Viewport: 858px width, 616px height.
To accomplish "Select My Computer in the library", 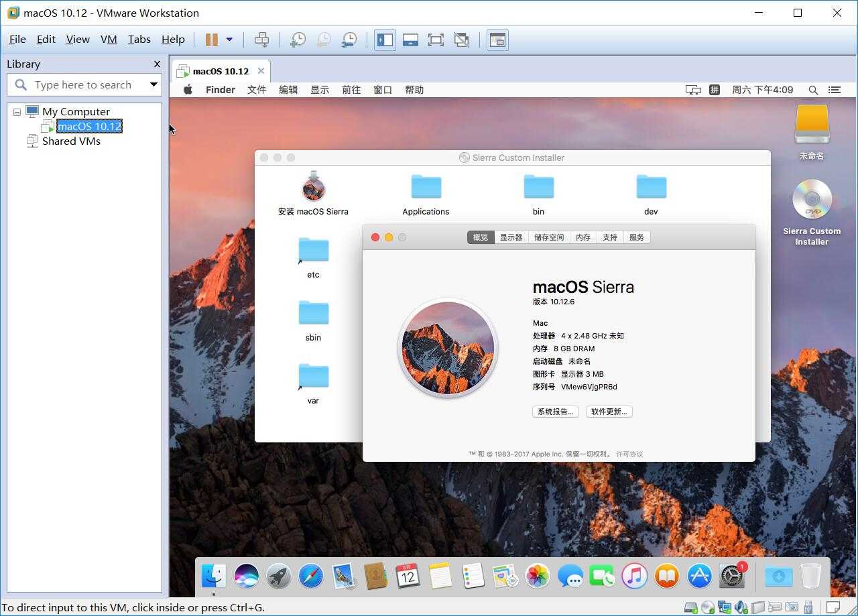I will [76, 112].
